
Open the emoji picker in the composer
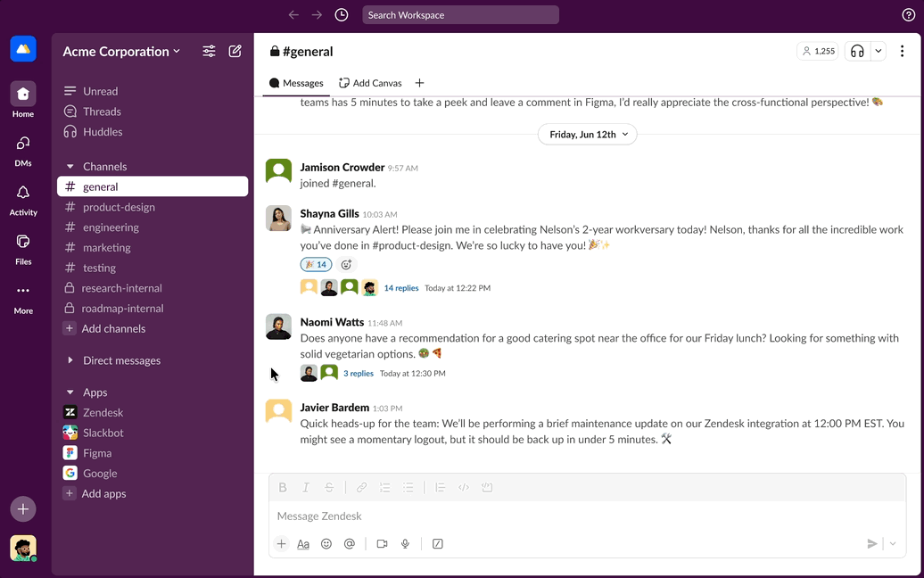326,544
